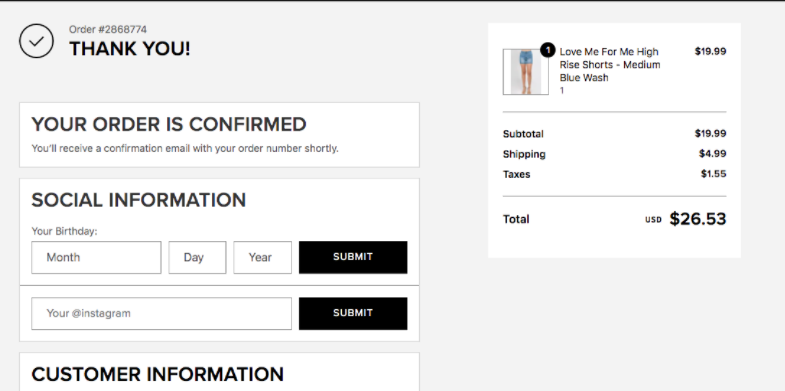785x391 pixels.
Task: Submit the Instagram handle
Action: (x=353, y=313)
